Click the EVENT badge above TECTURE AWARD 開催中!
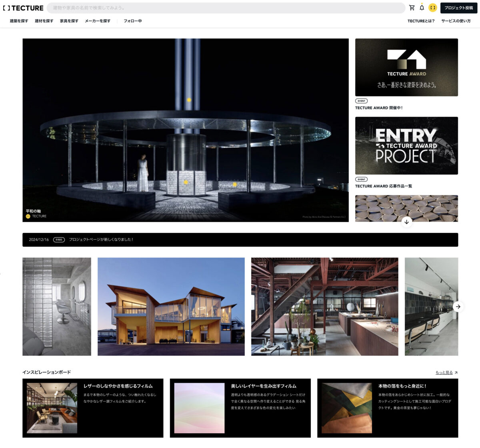480x448 pixels. [361, 101]
